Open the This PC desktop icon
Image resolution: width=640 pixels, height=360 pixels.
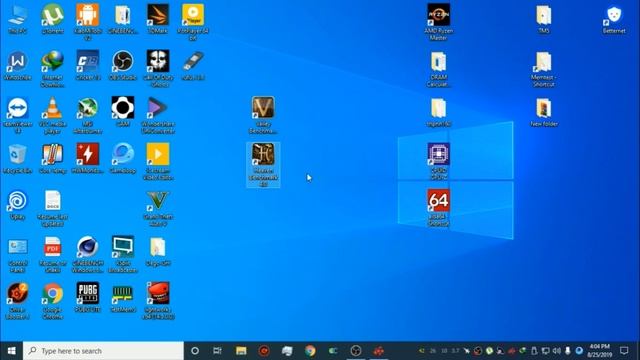pos(17,20)
